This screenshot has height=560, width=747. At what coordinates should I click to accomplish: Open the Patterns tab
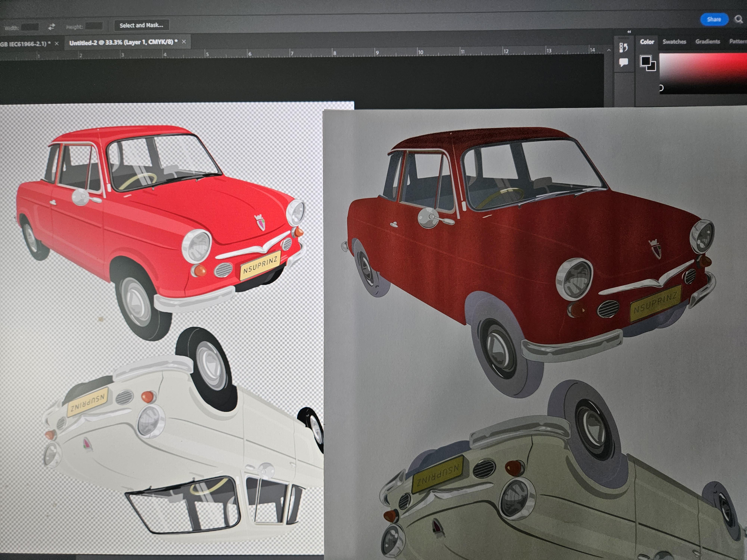tap(738, 41)
